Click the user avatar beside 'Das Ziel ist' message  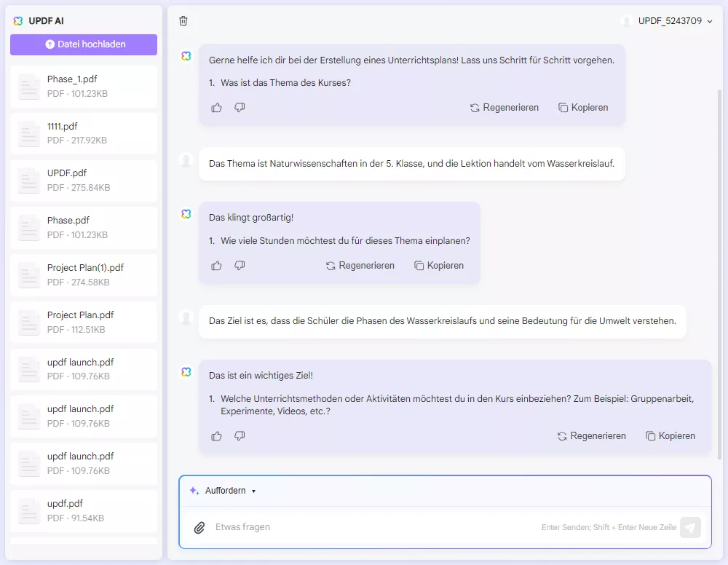[186, 317]
